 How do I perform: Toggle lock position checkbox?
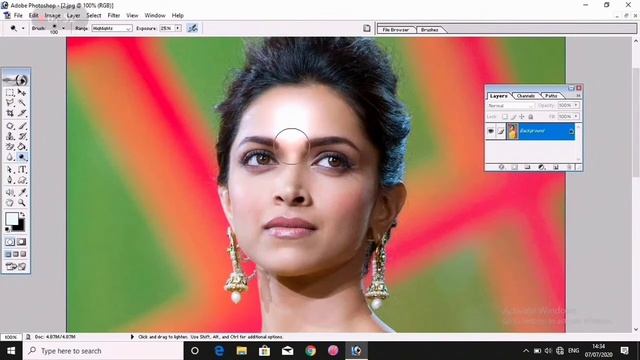522,117
